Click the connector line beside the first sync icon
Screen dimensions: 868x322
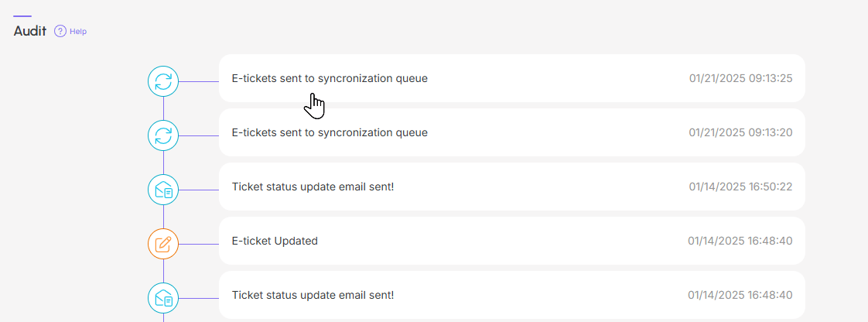[199, 81]
